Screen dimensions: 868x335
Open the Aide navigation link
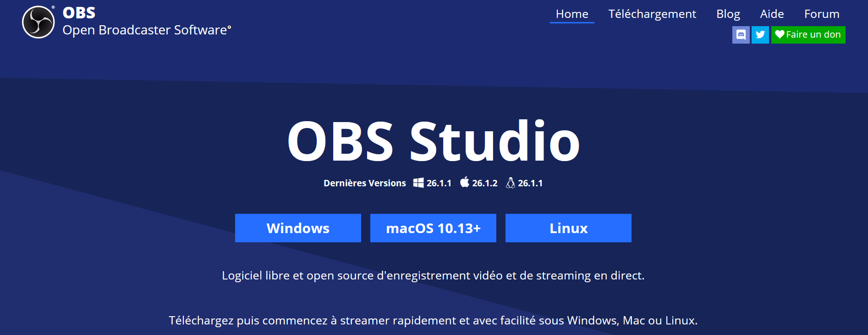(x=772, y=14)
